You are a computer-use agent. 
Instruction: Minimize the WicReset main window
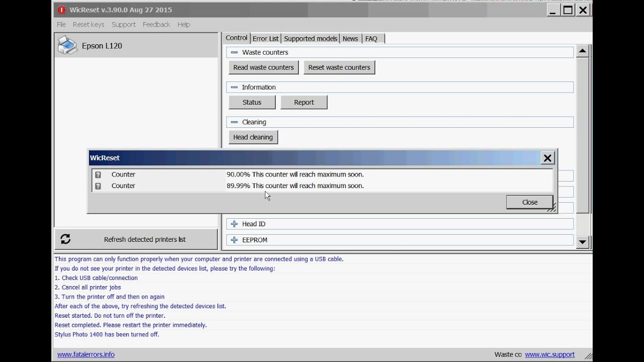coord(552,10)
